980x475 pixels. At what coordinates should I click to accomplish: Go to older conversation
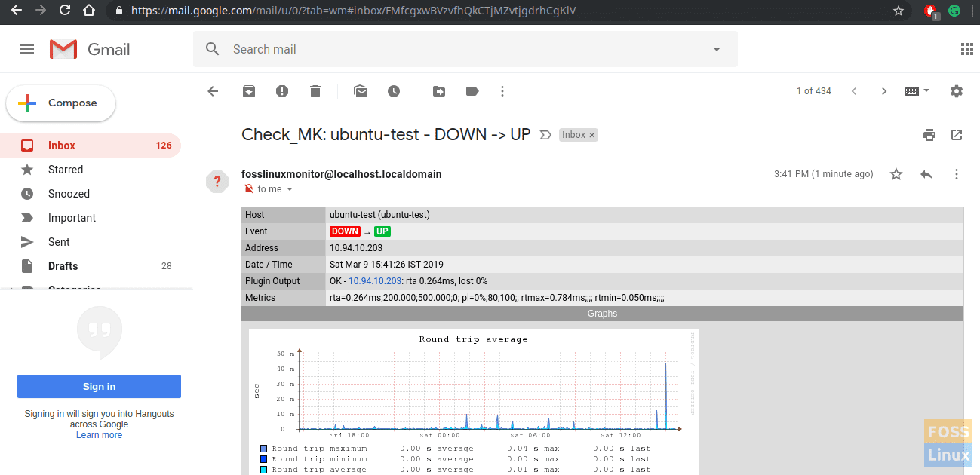coord(884,91)
